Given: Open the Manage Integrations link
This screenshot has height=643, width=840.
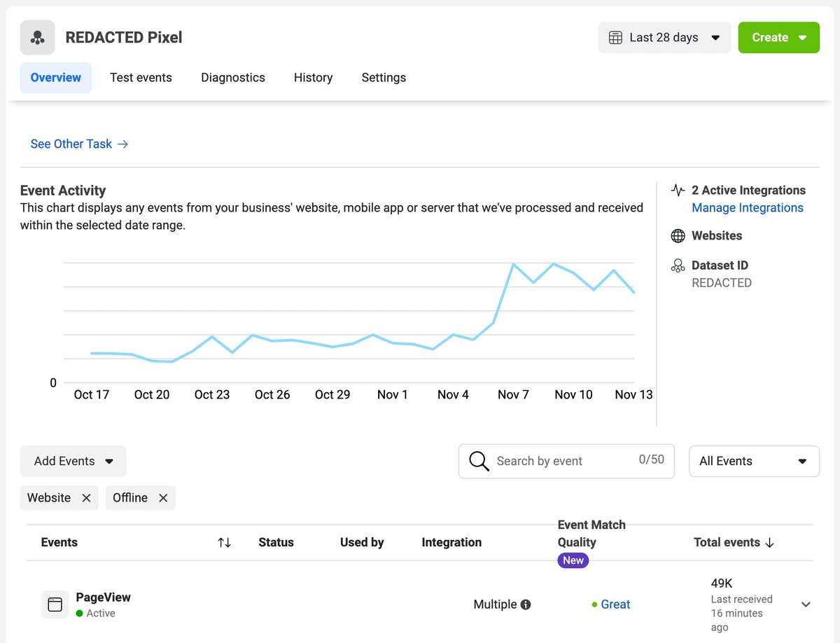Looking at the screenshot, I should point(748,207).
